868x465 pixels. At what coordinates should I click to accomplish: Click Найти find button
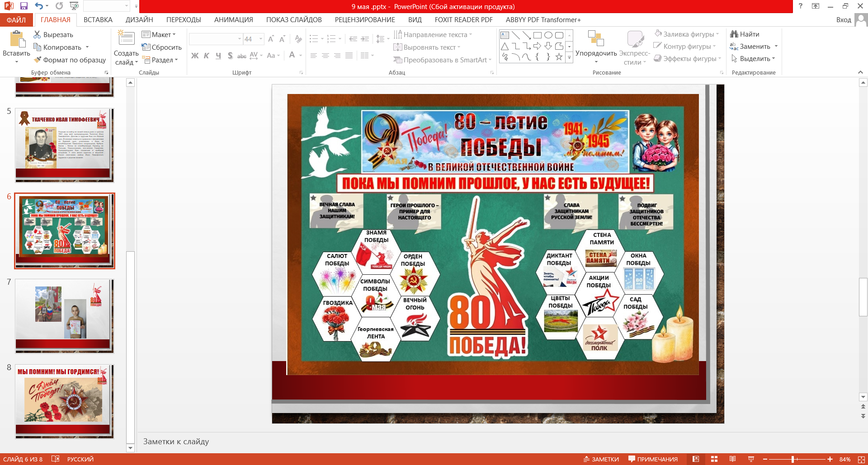click(x=745, y=34)
